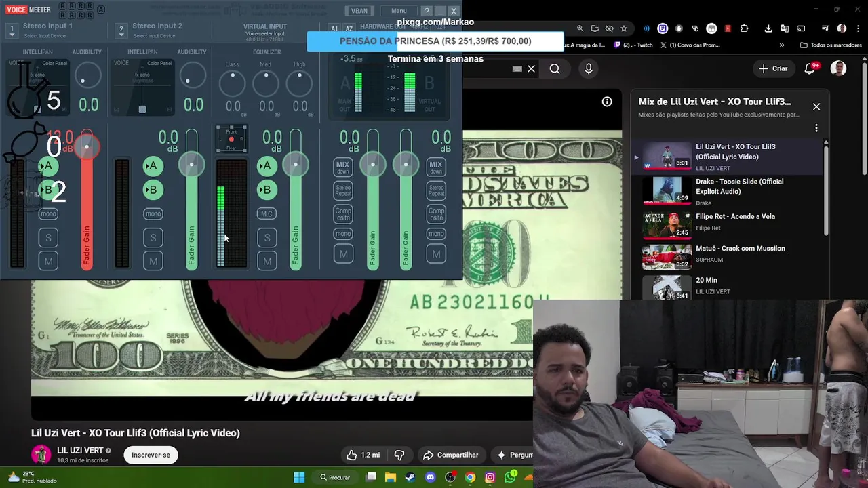Select hardware out A1 device

coord(334,28)
